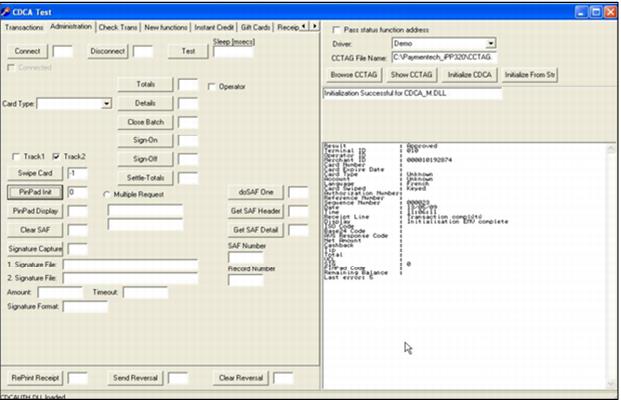Click the 1. Signature File field
Viewport: 621px width, 400px height.
pos(130,265)
